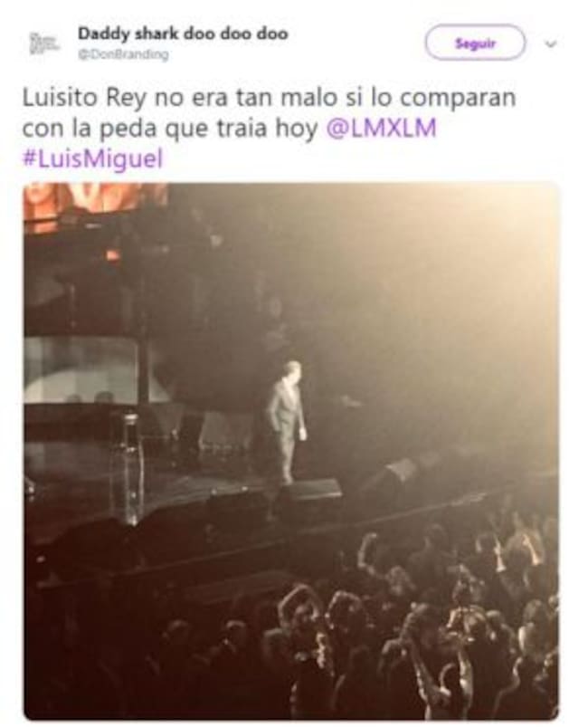
Task: Click the words Luisito Rey in the tweet
Action: coord(84,99)
